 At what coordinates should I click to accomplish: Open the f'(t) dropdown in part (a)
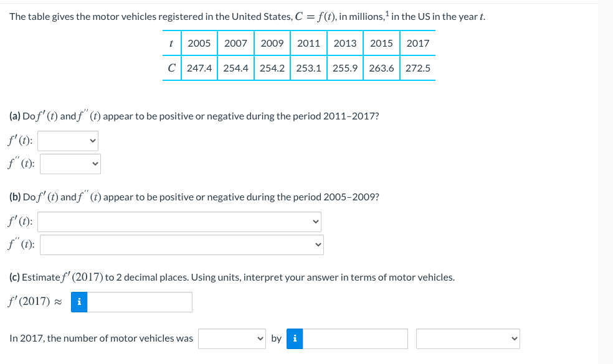click(x=67, y=141)
